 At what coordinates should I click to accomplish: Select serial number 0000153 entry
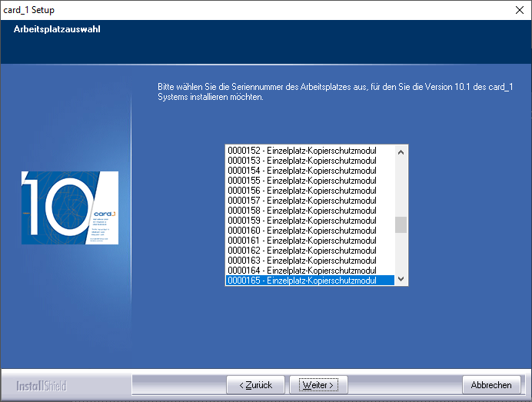301,160
